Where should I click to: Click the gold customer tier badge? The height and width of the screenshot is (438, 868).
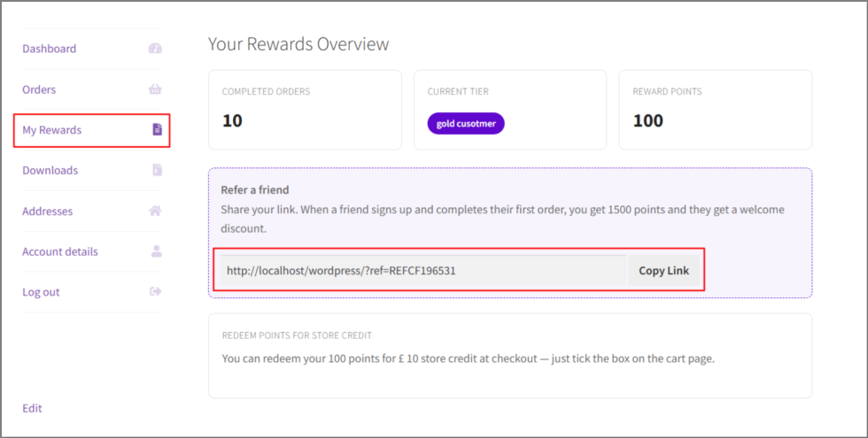(x=466, y=124)
